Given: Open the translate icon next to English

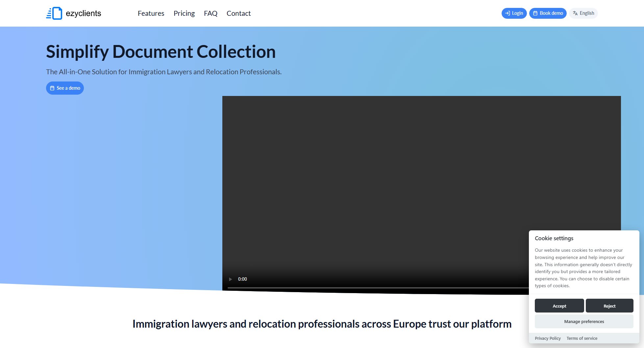Looking at the screenshot, I should [x=575, y=13].
